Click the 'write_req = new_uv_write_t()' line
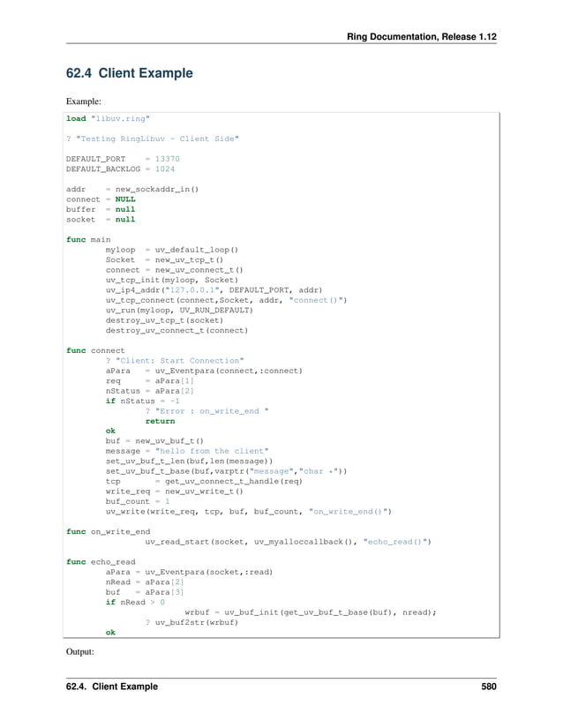The image size is (563, 728). 174,492
